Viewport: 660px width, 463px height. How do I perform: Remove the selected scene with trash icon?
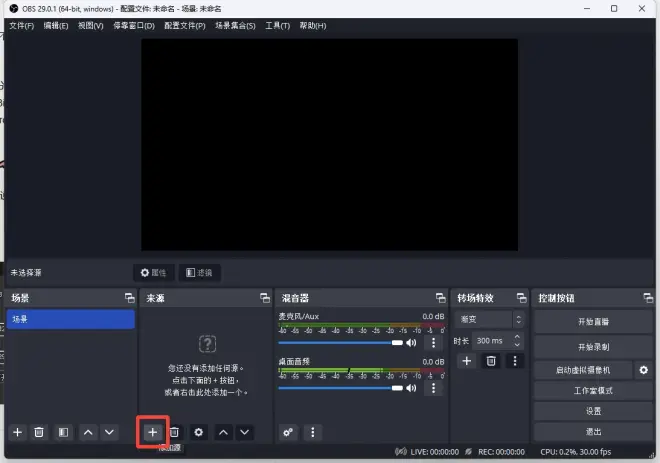(x=39, y=432)
